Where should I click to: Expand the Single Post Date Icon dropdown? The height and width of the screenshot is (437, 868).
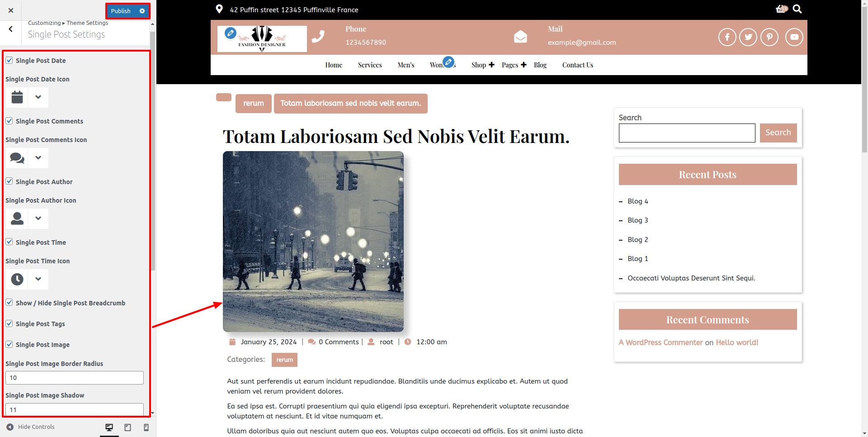[x=38, y=97]
